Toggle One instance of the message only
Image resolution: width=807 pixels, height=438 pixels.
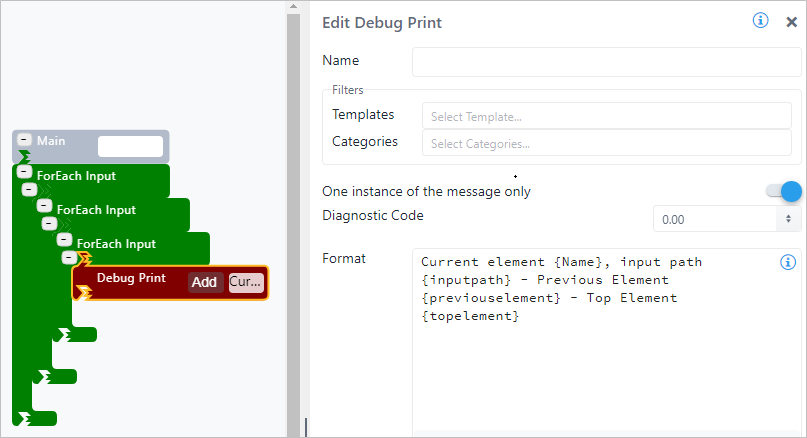point(784,191)
